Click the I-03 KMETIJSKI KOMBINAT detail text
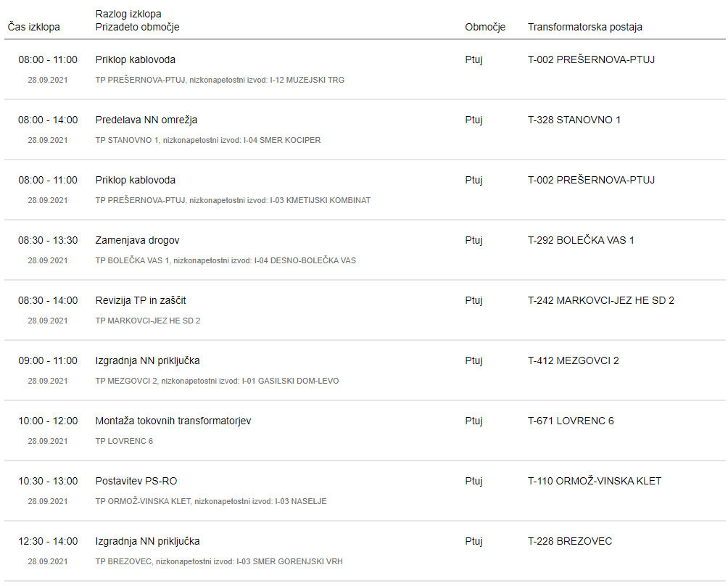This screenshot has width=728, height=586. [320, 200]
